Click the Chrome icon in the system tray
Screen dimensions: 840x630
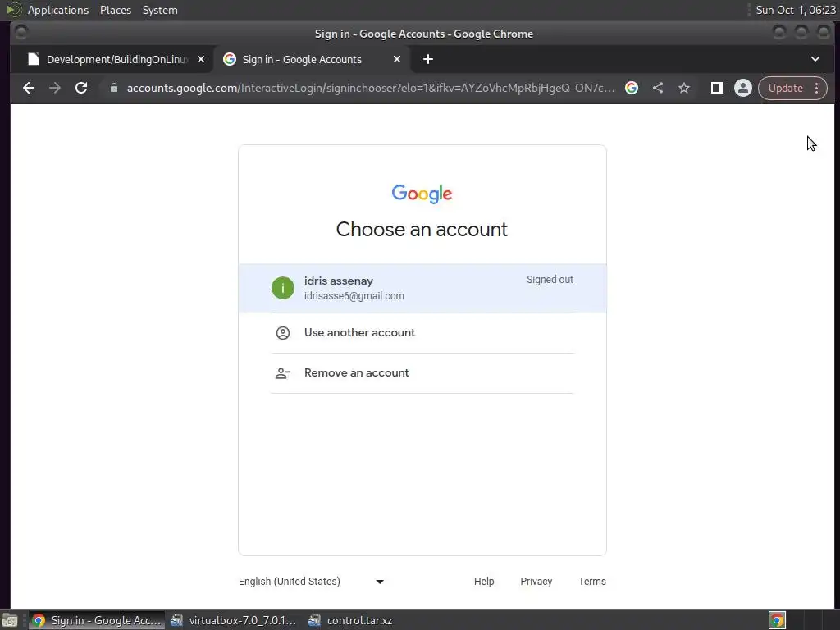click(777, 620)
